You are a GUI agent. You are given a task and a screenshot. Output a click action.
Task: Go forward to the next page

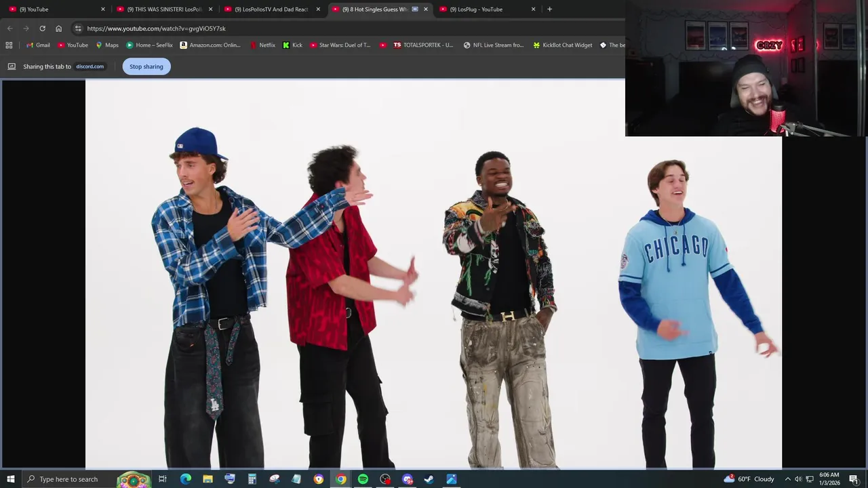tap(26, 28)
